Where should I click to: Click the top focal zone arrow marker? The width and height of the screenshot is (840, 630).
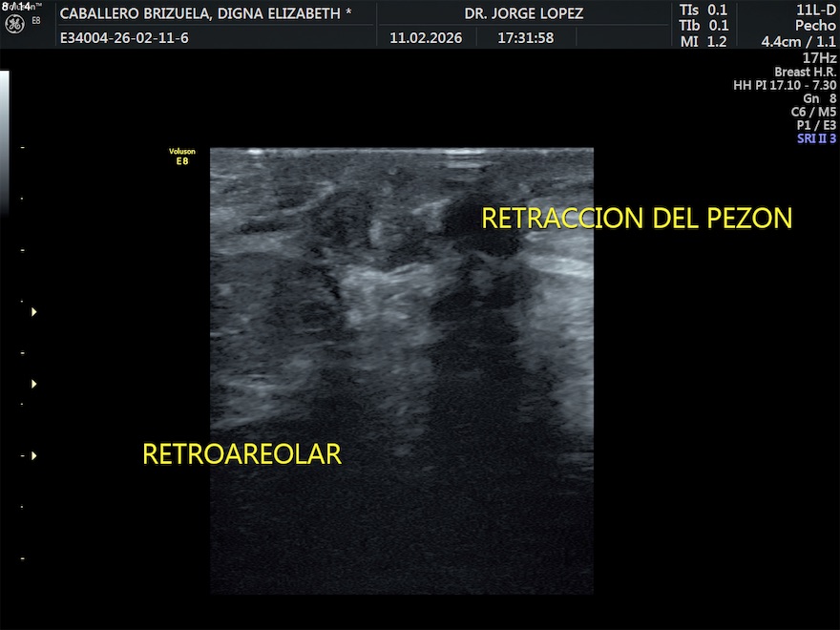click(34, 312)
